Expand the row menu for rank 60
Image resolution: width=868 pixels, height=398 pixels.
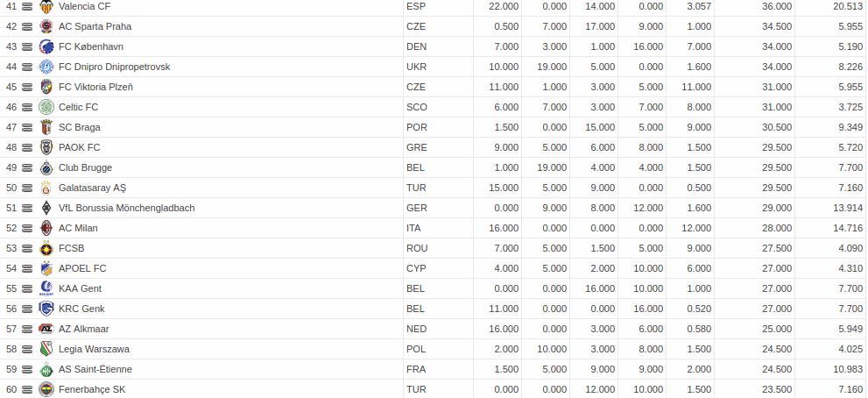27,390
